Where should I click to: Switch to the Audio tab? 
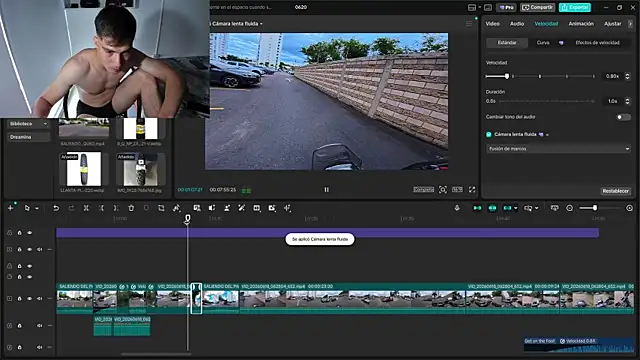(517, 24)
